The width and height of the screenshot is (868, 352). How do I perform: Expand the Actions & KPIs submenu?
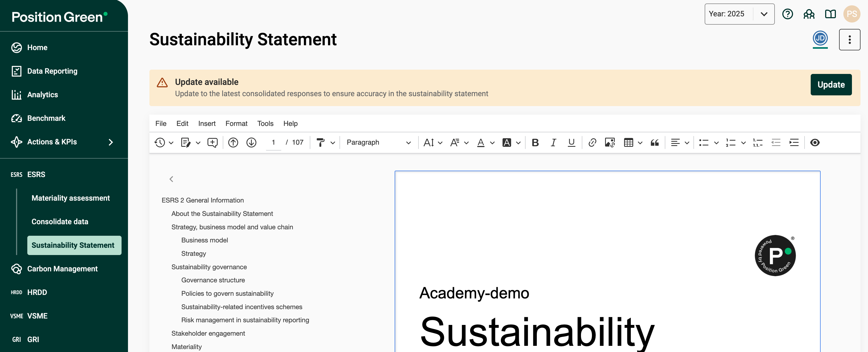(x=110, y=142)
